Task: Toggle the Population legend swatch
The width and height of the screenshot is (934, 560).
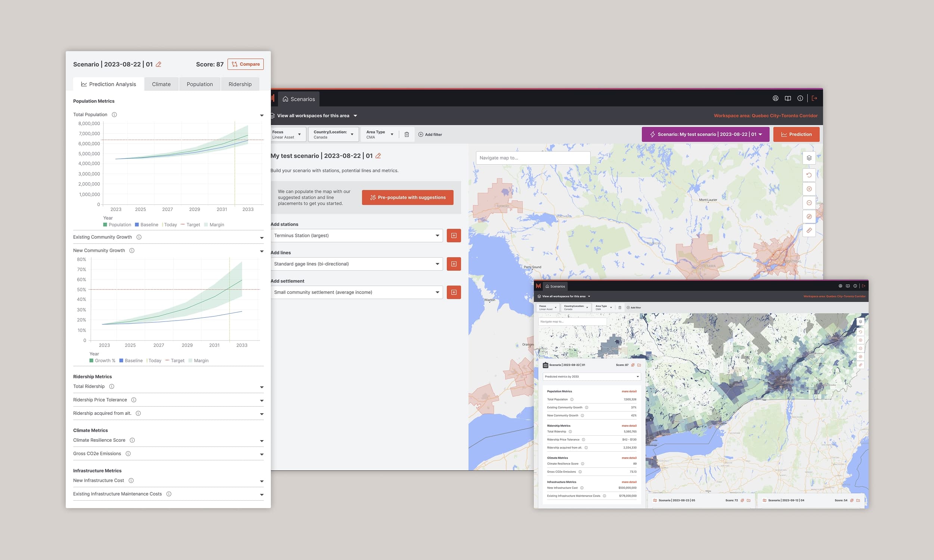Action: (105, 225)
